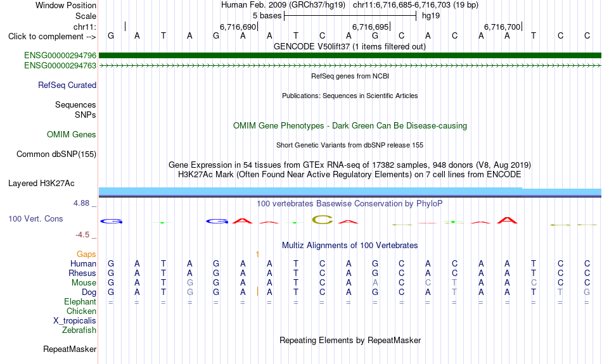Click the Scale label on the left
The image size is (602, 364).
pos(86,16)
